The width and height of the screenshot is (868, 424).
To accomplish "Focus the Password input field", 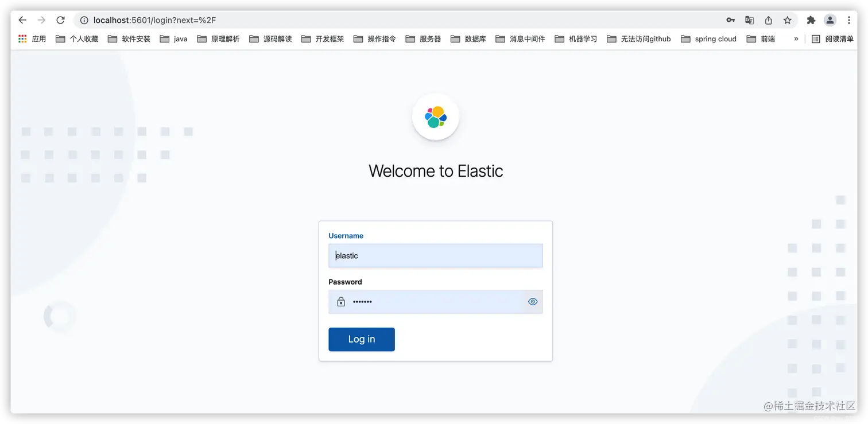I will tap(436, 301).
